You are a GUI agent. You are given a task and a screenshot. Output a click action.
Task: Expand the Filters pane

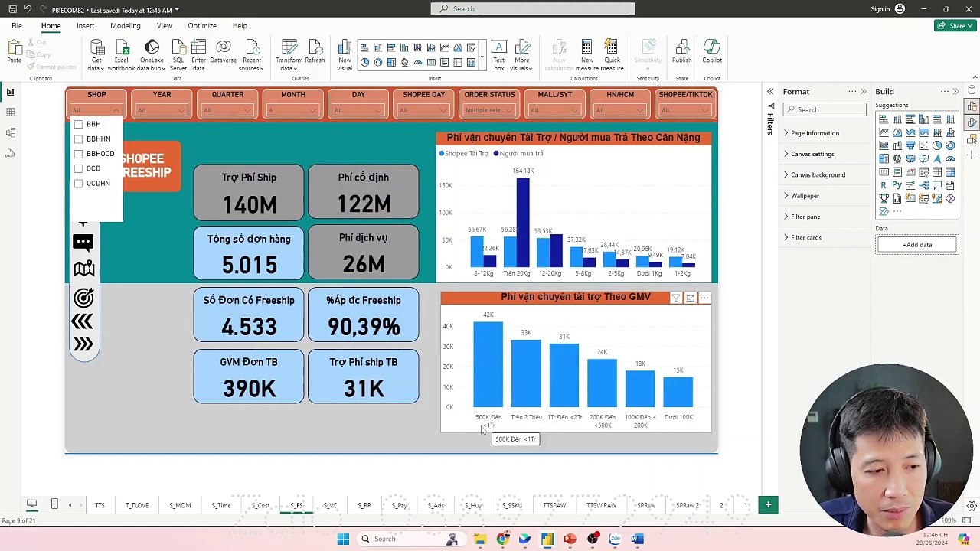tap(770, 92)
